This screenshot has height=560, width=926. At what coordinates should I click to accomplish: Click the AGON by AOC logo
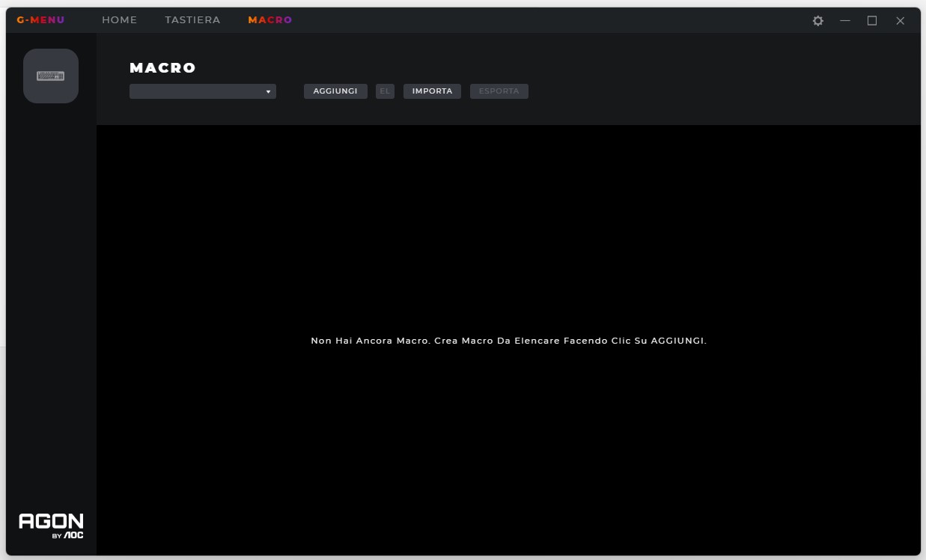pos(51,526)
